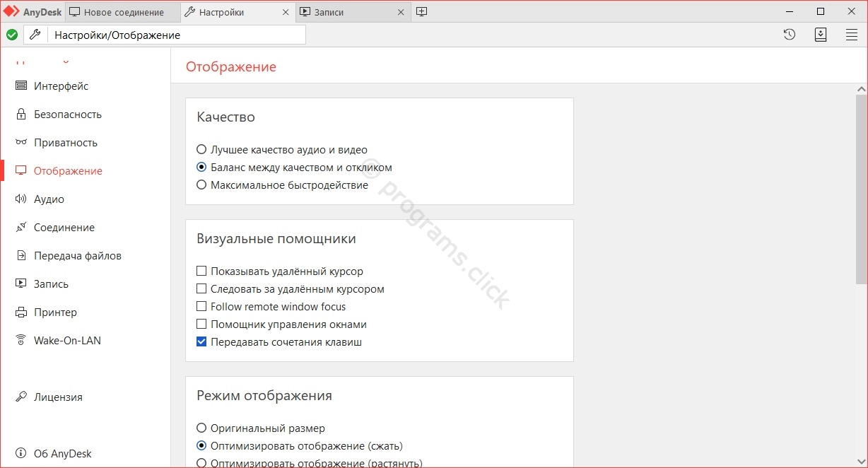Open session history clock icon
This screenshot has width=868, height=468.
790,35
